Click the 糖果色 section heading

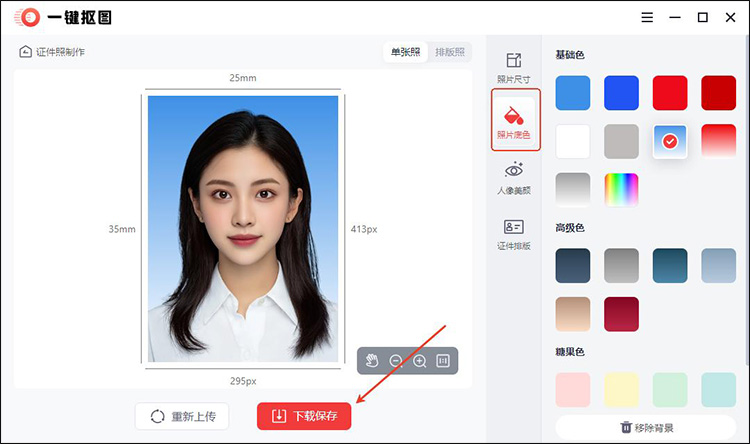pyautogui.click(x=570, y=352)
